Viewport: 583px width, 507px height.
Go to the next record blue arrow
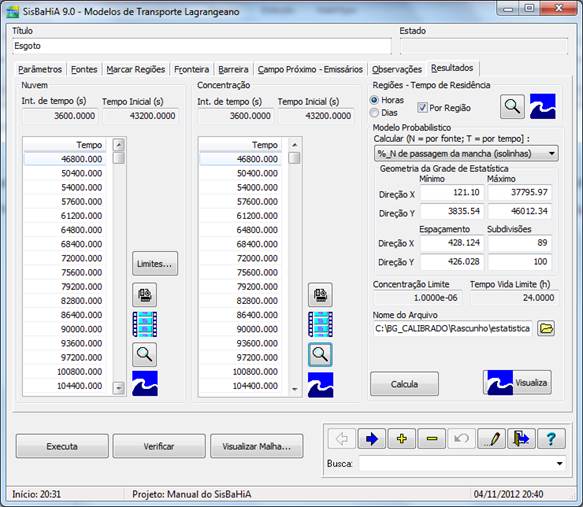371,439
